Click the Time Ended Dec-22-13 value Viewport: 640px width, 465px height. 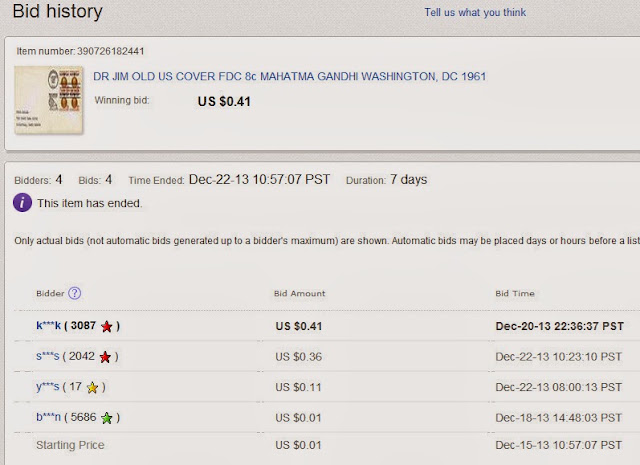point(259,179)
